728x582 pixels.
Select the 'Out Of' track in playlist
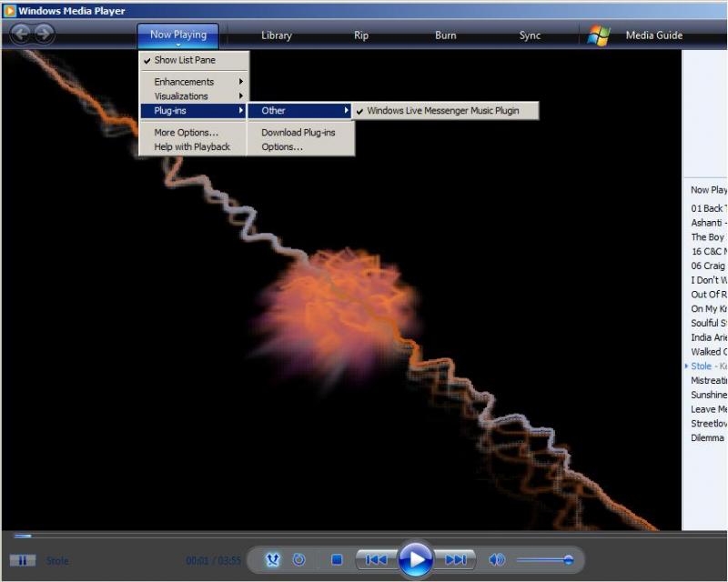[709, 295]
